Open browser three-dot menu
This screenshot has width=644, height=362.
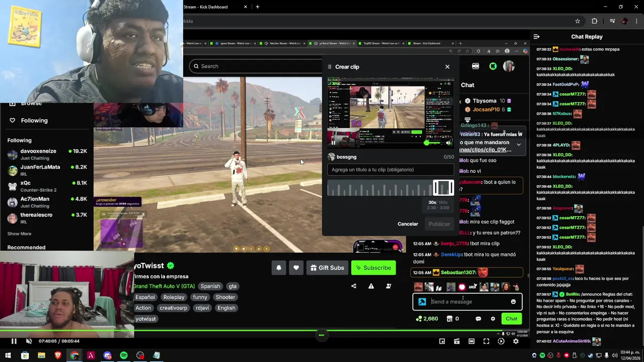[x=636, y=21]
